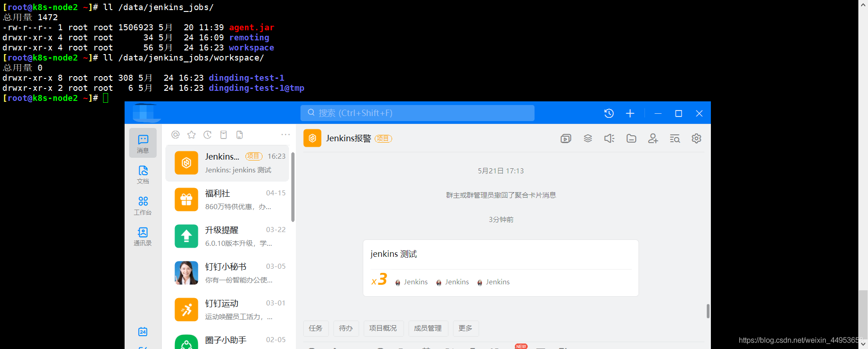The height and width of the screenshot is (349, 868).
Task: Click the x3 aggregated count on card
Action: point(379,280)
